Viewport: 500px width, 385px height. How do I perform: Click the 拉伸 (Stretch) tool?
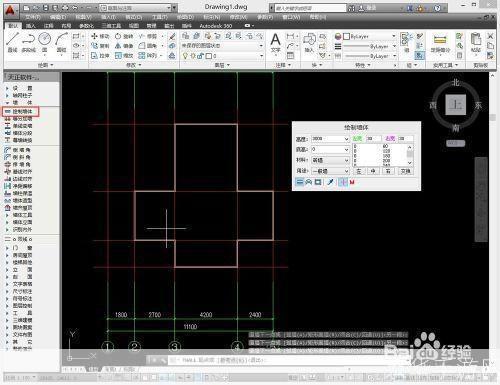tap(100, 55)
